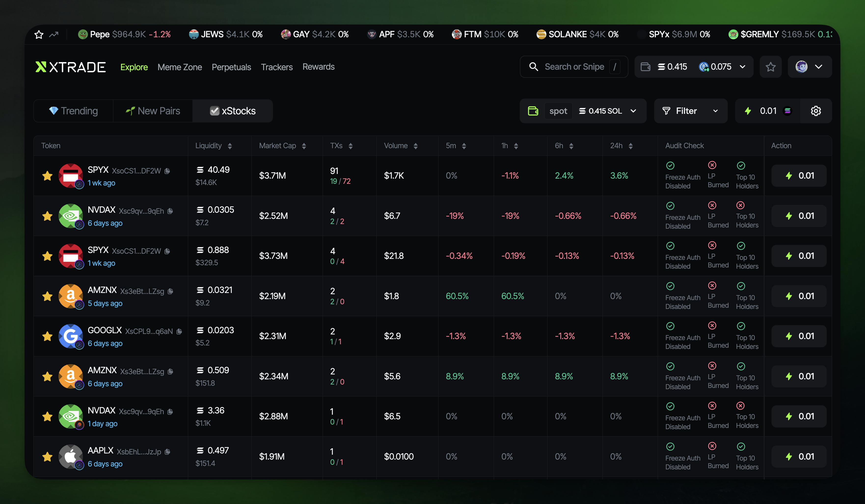This screenshot has width=865, height=504.
Task: Toggle the favorite star for AAPLX
Action: [x=47, y=457]
